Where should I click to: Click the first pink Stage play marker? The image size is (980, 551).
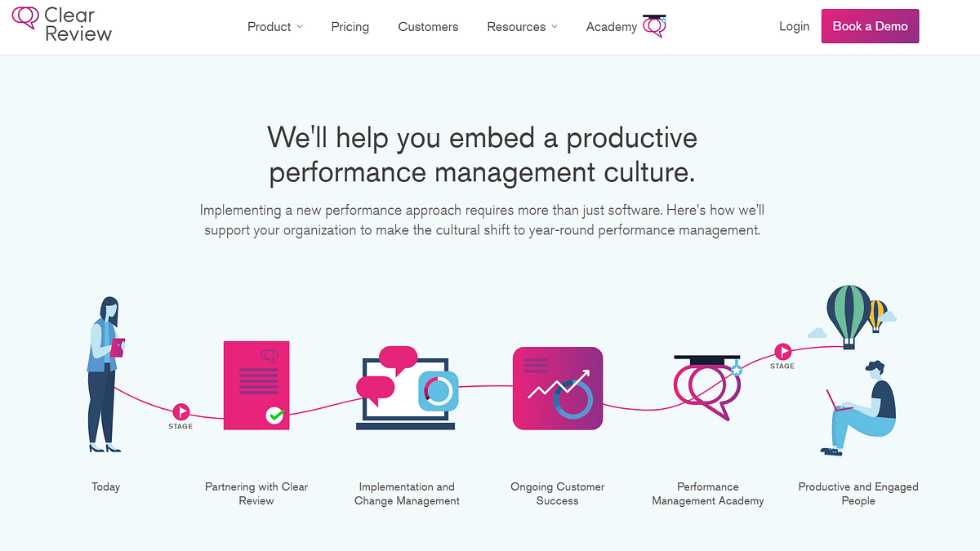(180, 411)
